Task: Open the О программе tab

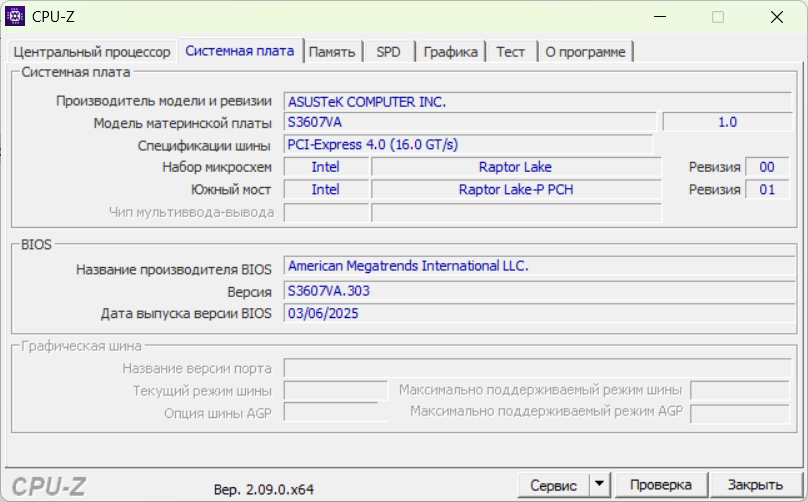Action: point(585,52)
